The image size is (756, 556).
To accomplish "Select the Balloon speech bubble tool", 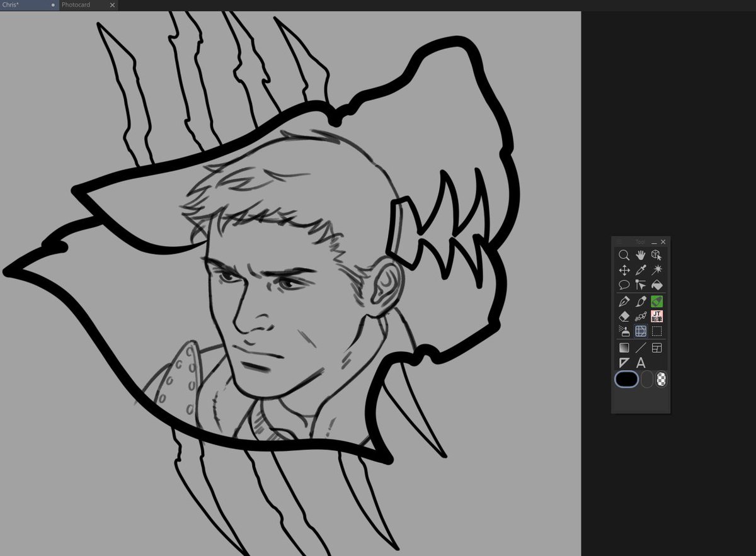I will [624, 285].
